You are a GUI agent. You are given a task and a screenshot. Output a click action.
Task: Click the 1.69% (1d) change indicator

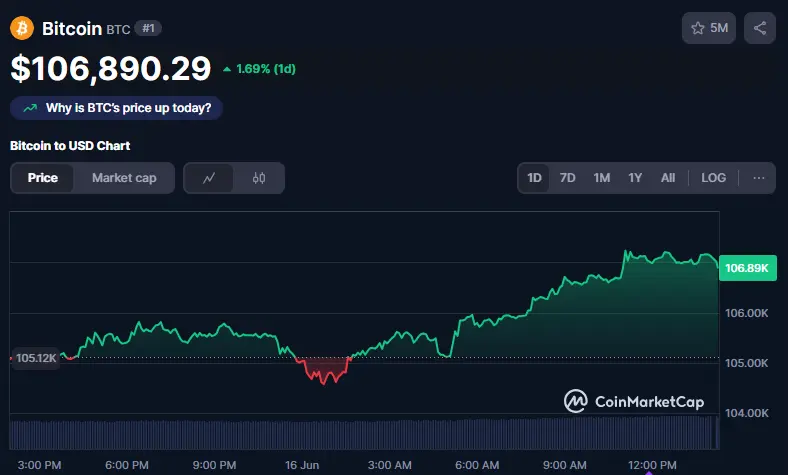pos(259,69)
